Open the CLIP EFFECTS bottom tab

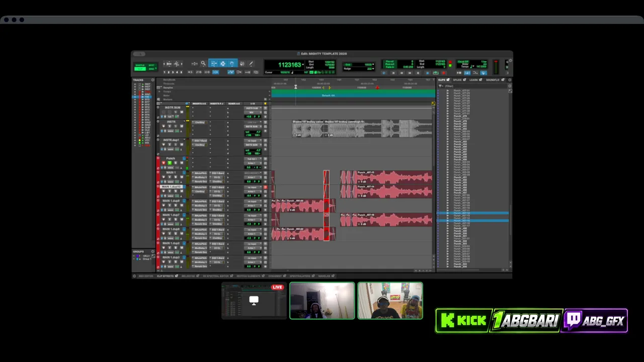(165, 276)
